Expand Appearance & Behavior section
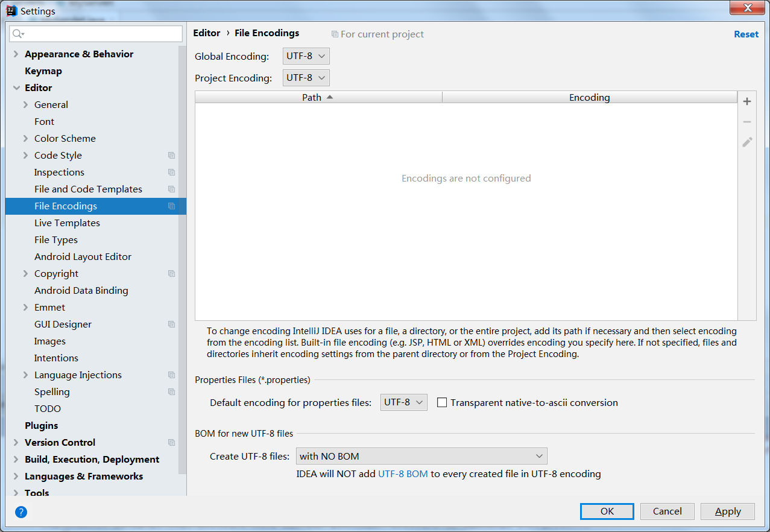Viewport: 770px width, 532px height. click(16, 54)
